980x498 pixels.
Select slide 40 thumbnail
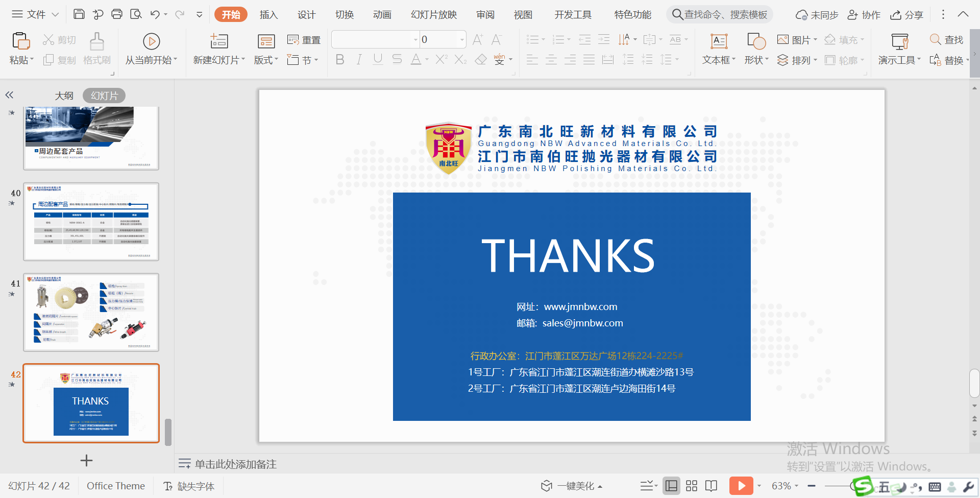91,222
